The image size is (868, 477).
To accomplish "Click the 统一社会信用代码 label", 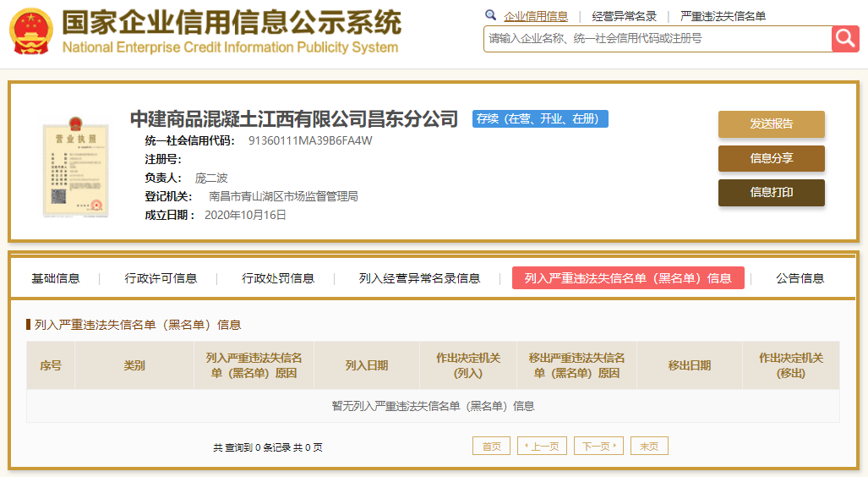I will (189, 140).
